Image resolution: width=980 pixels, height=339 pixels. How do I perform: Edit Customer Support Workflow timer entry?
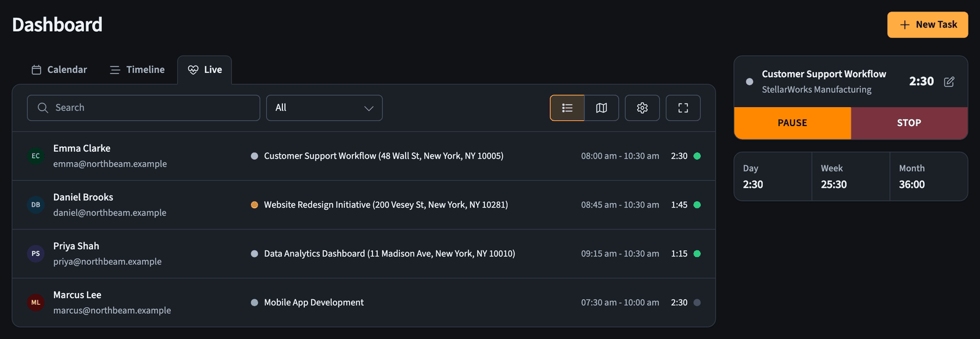pos(949,81)
